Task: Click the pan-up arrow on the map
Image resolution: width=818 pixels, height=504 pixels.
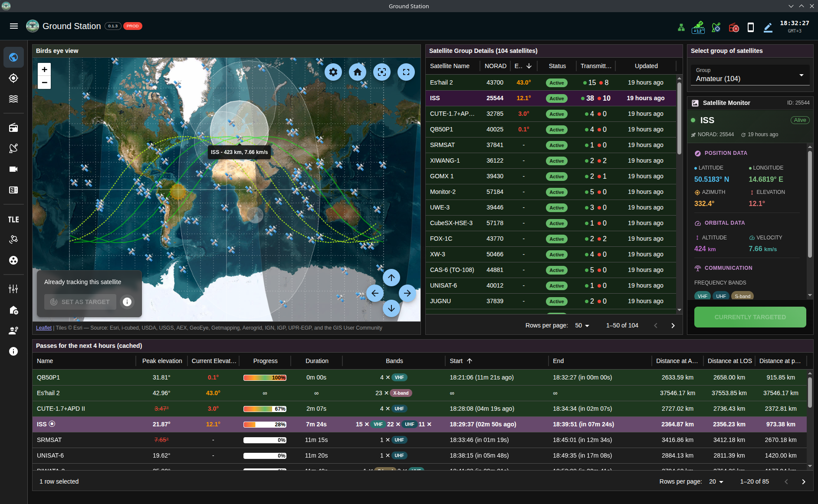Action: pos(391,278)
